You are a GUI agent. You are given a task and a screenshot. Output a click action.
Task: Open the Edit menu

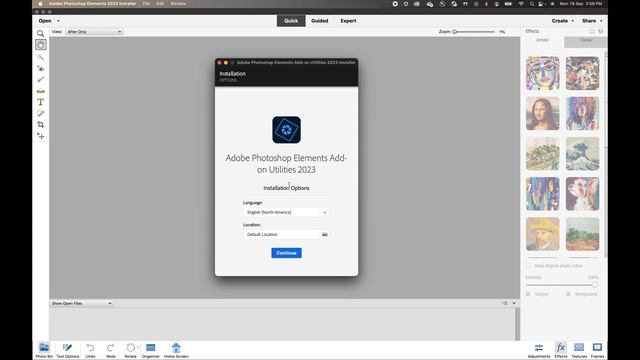pyautogui.click(x=160, y=4)
